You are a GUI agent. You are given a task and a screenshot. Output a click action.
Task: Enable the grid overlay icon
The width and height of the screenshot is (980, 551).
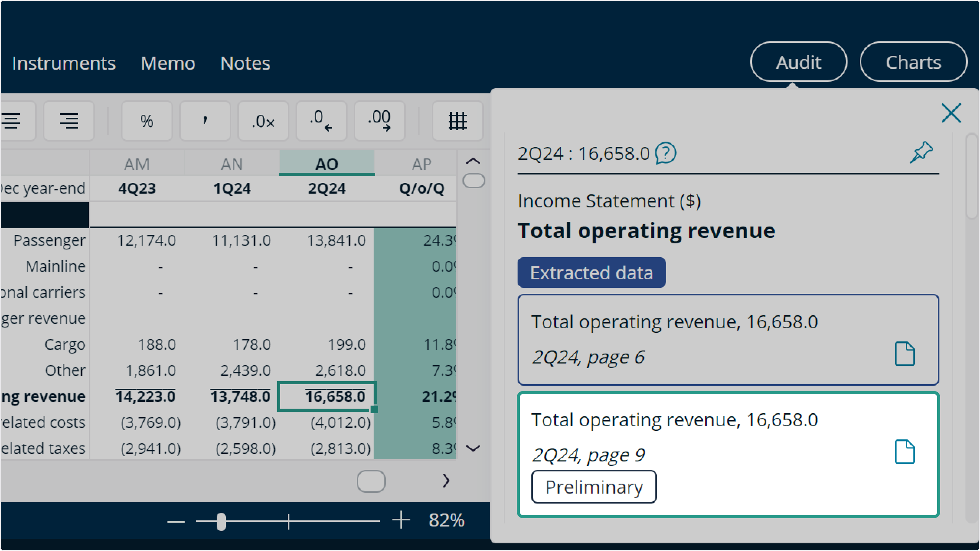[x=458, y=120]
